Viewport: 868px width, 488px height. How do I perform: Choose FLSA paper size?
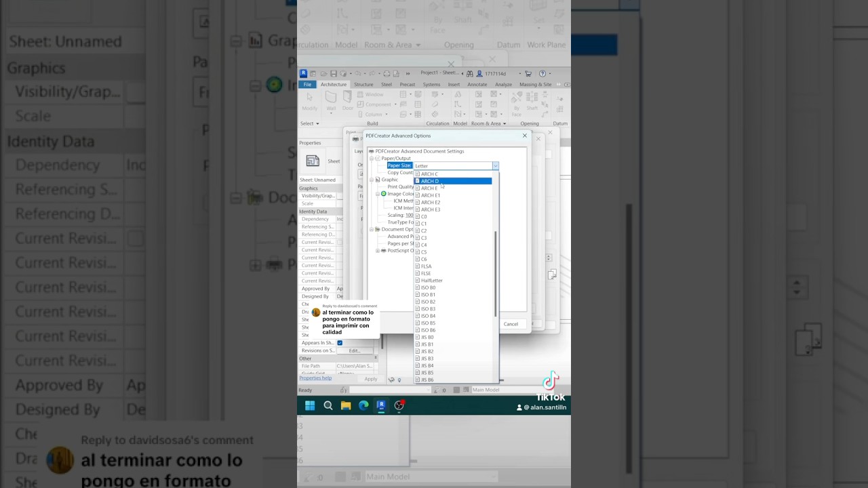pyautogui.click(x=453, y=266)
